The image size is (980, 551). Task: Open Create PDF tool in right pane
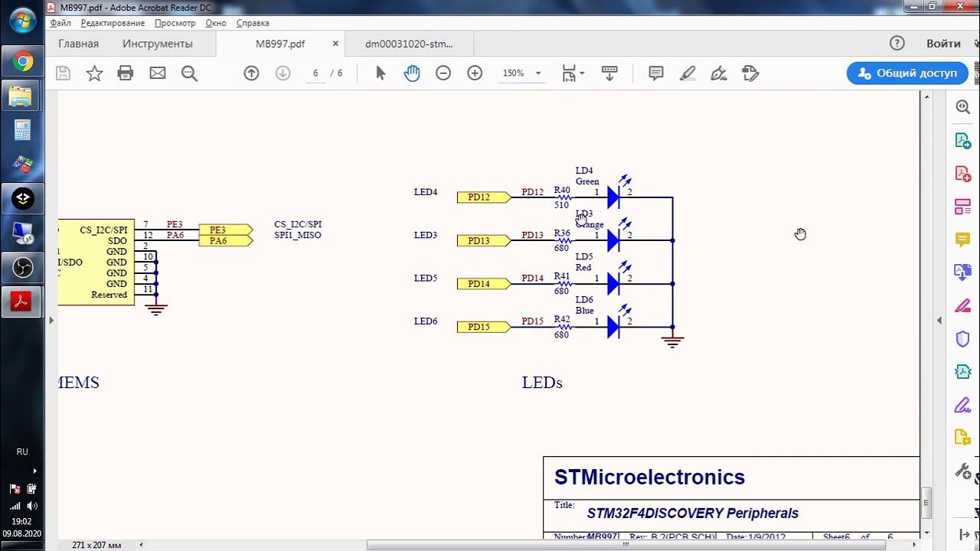coord(963,174)
